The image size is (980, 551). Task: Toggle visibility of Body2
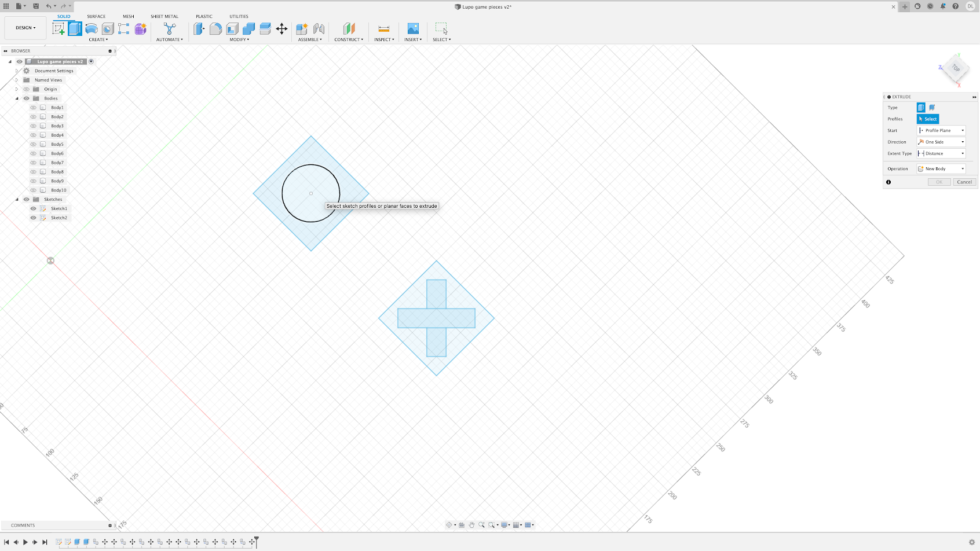33,117
